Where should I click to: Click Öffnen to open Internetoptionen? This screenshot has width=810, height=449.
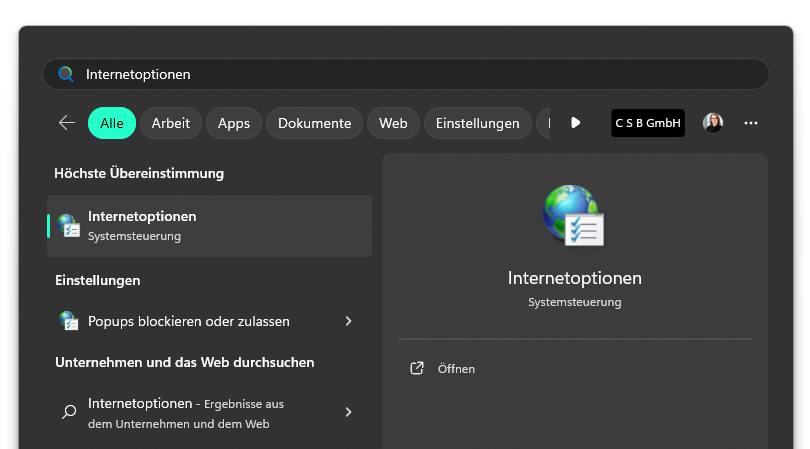pyautogui.click(x=456, y=369)
